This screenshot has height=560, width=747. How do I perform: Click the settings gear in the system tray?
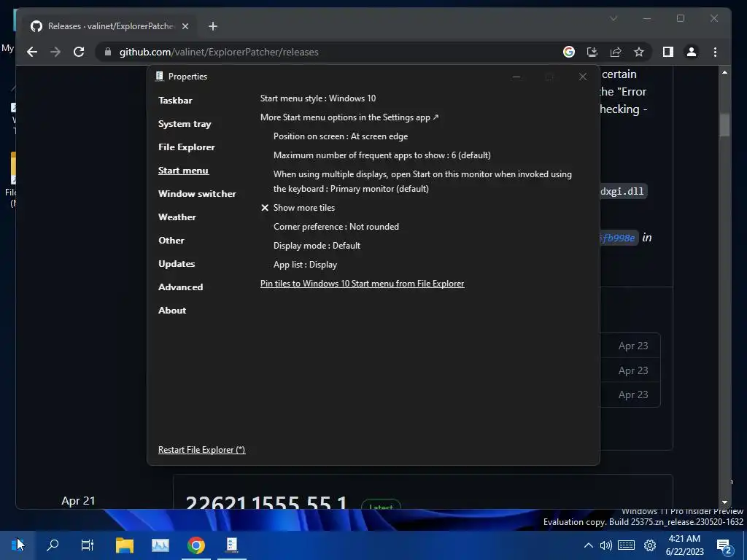point(650,545)
